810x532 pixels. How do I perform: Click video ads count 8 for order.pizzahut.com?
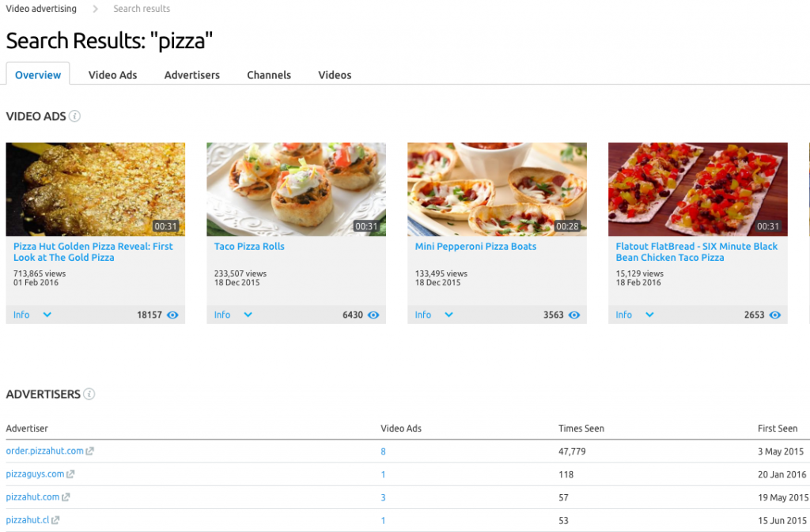(x=384, y=451)
